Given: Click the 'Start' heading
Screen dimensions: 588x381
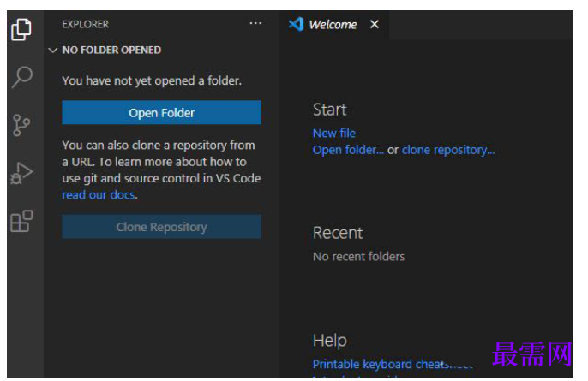Looking at the screenshot, I should tap(330, 110).
